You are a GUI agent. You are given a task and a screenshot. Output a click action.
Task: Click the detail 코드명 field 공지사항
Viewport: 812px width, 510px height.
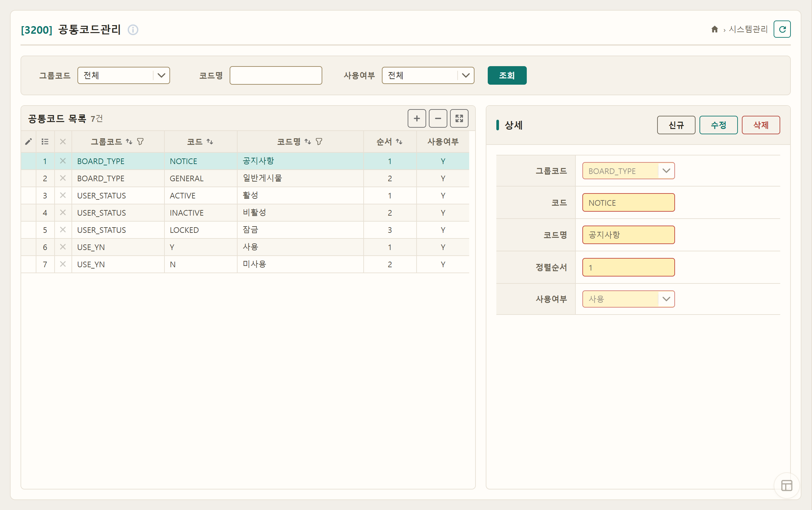click(x=628, y=234)
